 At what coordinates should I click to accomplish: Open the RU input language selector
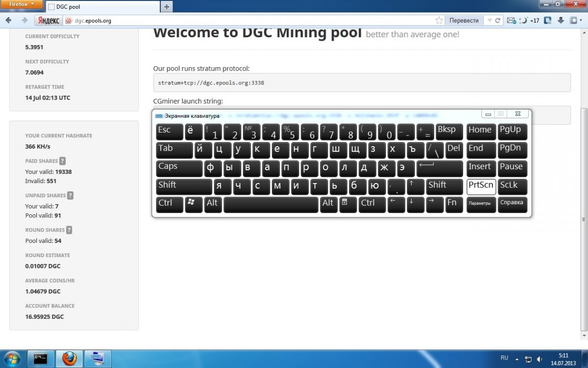(504, 358)
